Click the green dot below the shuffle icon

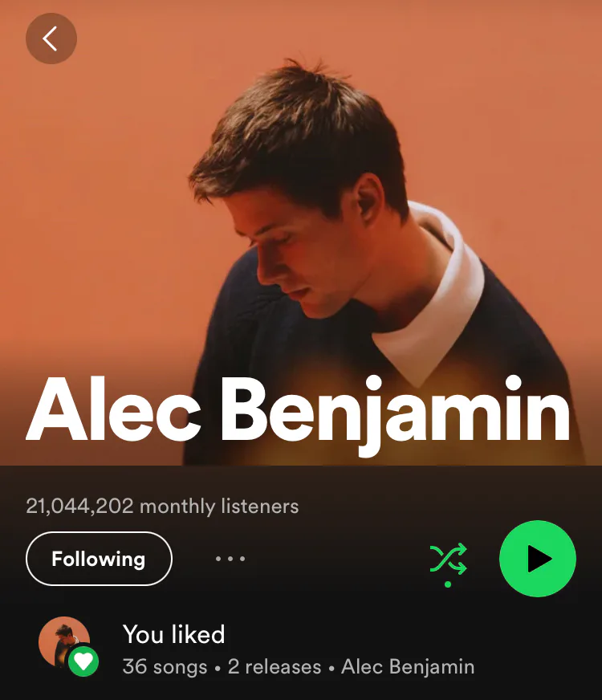click(448, 584)
